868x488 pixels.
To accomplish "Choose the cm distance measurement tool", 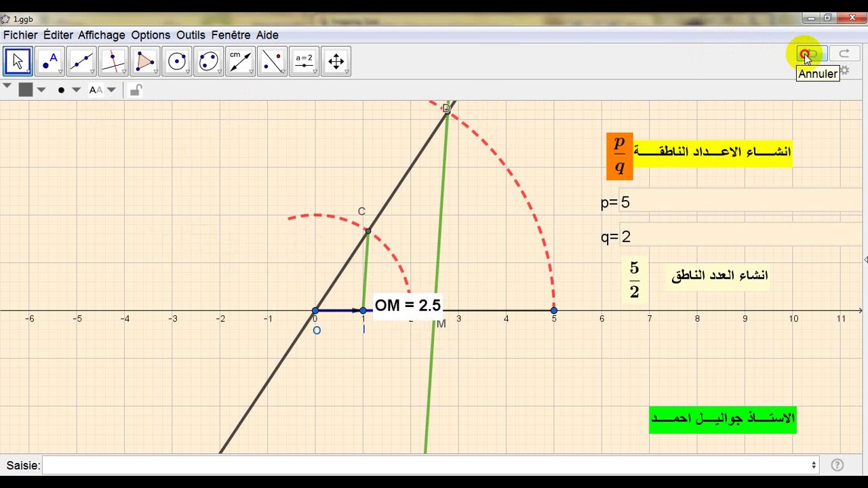I will point(241,62).
